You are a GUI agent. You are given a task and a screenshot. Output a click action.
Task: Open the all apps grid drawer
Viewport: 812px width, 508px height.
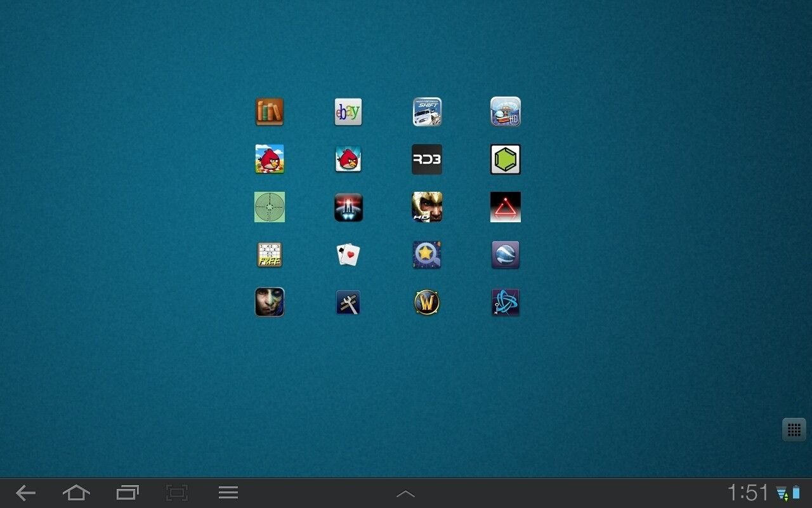(x=794, y=429)
